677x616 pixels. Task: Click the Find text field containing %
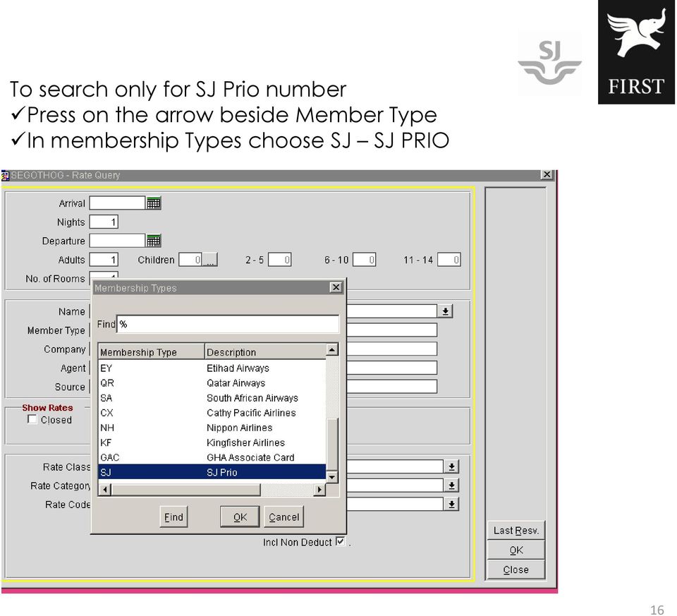228,324
